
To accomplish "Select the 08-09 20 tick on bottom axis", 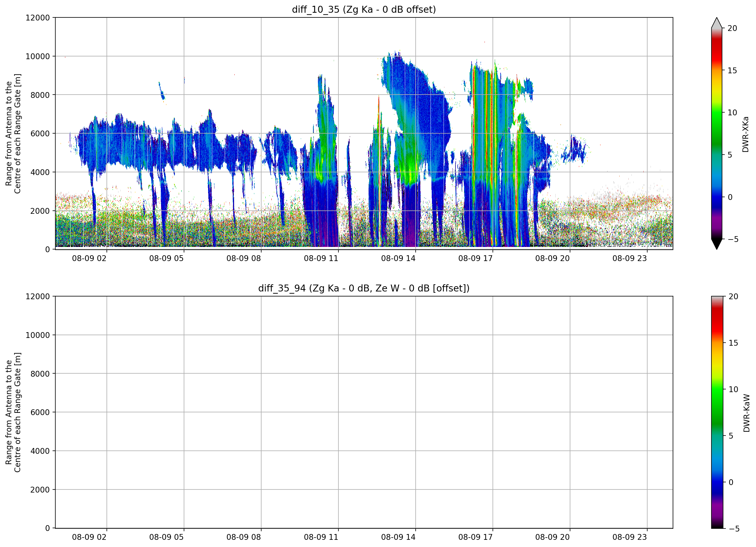I will click(552, 537).
